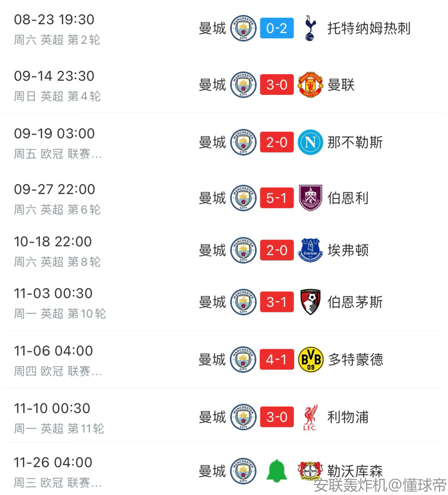This screenshot has height=495, width=448.
Task: Select the Burnley club crest
Action: [310, 198]
